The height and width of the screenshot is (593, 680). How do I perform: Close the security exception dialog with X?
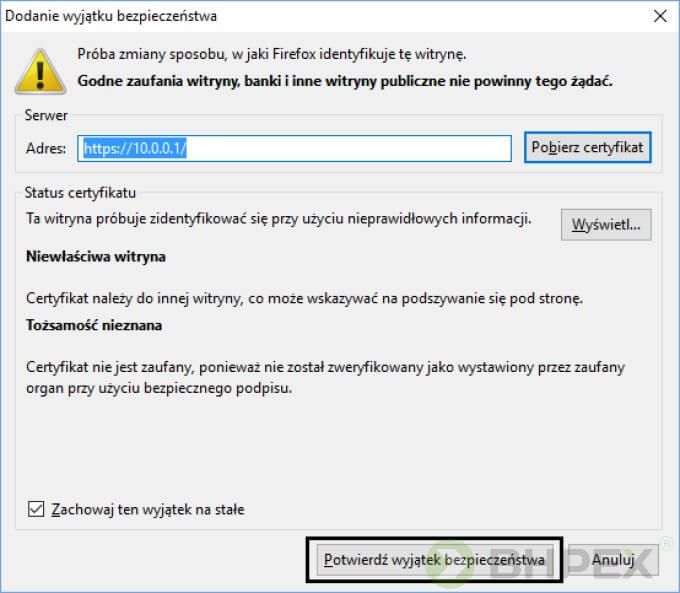pyautogui.click(x=659, y=16)
